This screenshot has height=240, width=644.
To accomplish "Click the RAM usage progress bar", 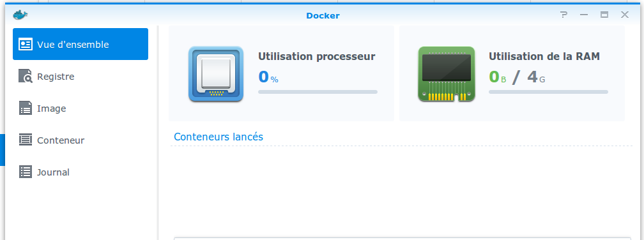I will click(548, 92).
